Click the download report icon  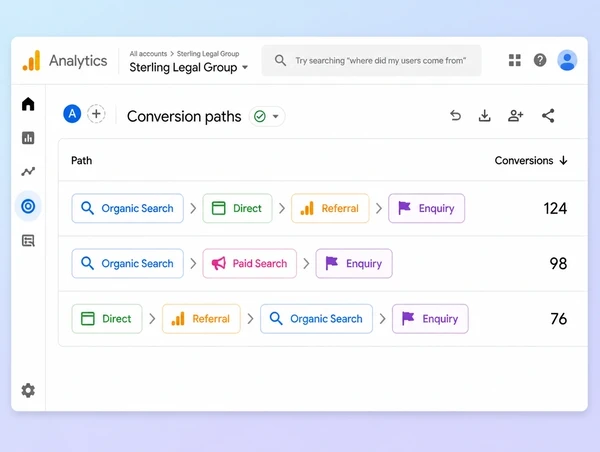pos(484,115)
